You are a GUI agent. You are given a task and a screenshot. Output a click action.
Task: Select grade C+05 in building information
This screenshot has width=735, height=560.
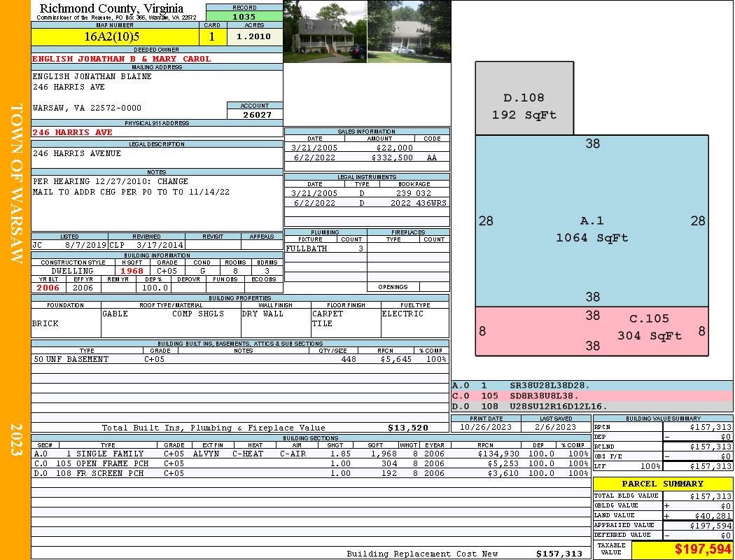point(167,270)
